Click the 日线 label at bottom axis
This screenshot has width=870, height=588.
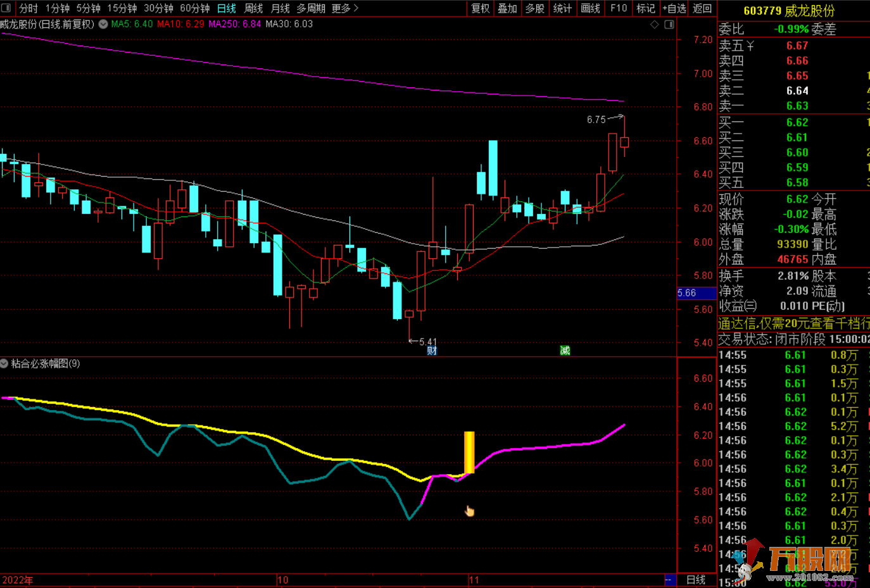point(697,580)
